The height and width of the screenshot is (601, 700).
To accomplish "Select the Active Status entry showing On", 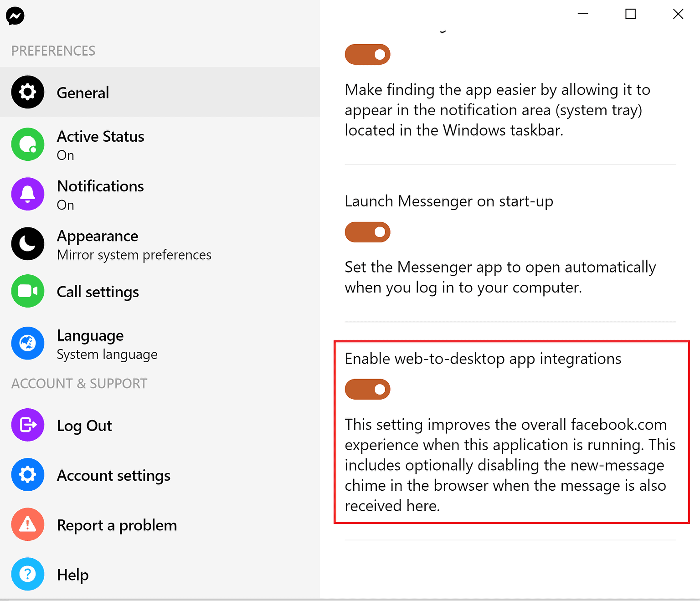I will pos(100,144).
